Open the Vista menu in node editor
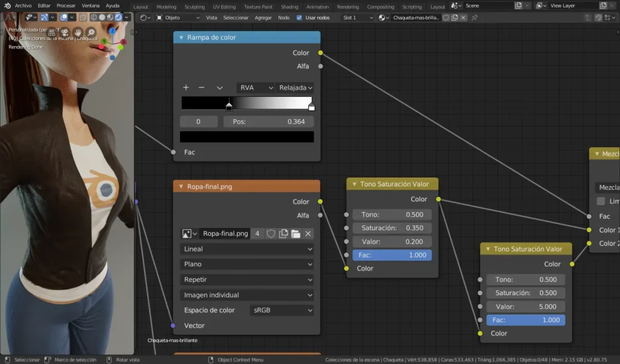 (x=211, y=18)
